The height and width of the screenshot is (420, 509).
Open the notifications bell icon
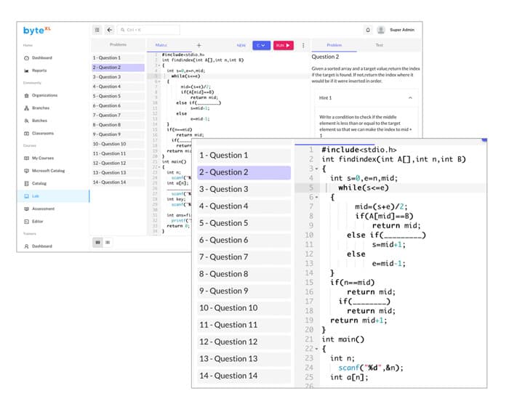tap(368, 30)
